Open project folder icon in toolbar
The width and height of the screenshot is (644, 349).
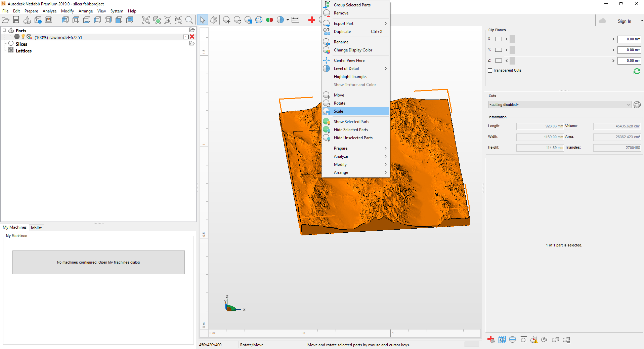coord(5,20)
